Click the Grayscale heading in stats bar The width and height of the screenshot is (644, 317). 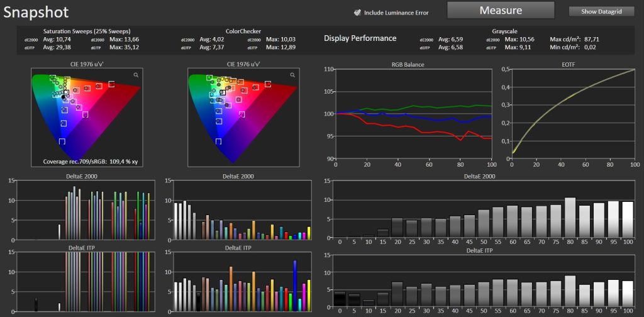pyautogui.click(x=504, y=31)
